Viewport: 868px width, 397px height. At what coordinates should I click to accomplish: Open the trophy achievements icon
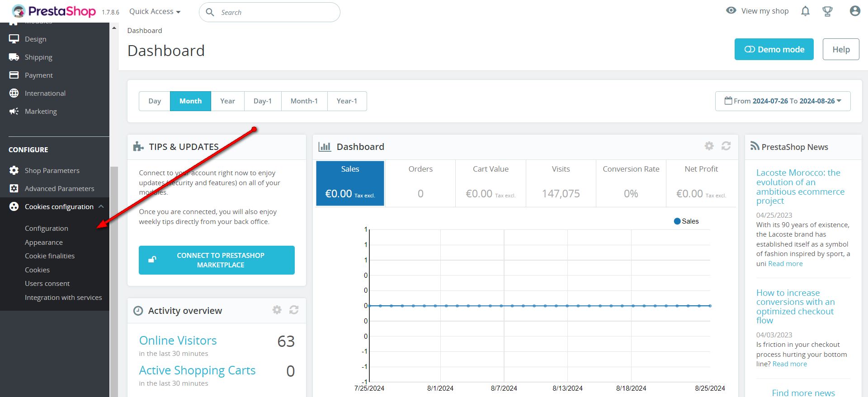point(827,11)
